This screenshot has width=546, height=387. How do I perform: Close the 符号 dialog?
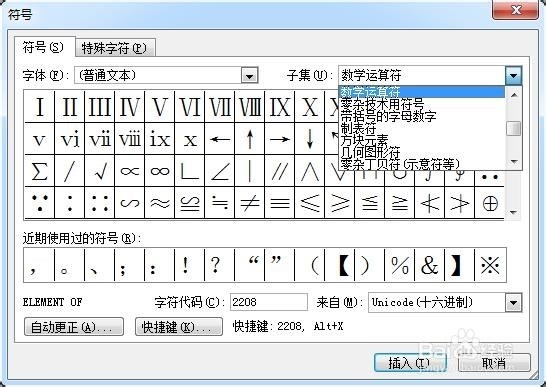tap(515, 10)
